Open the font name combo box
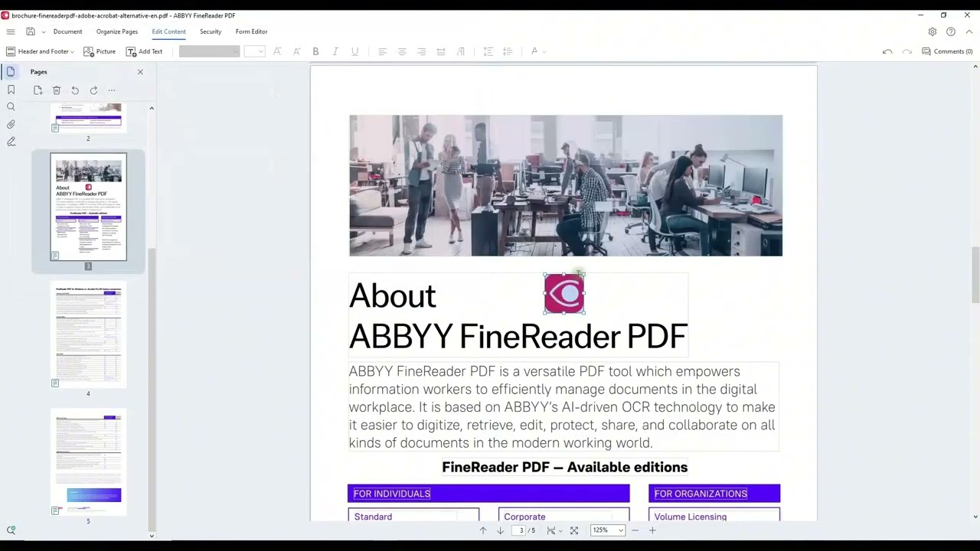 209,51
